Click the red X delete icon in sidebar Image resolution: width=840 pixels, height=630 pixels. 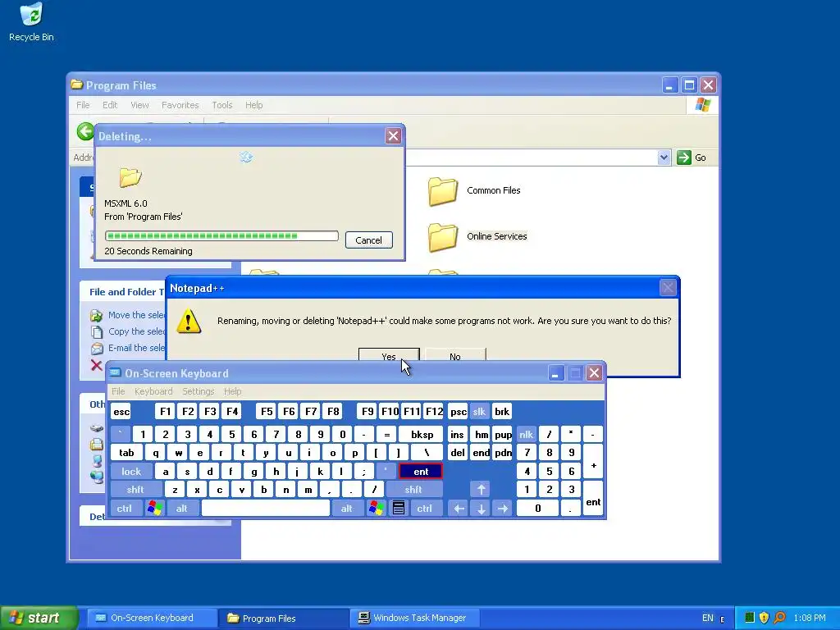click(97, 365)
